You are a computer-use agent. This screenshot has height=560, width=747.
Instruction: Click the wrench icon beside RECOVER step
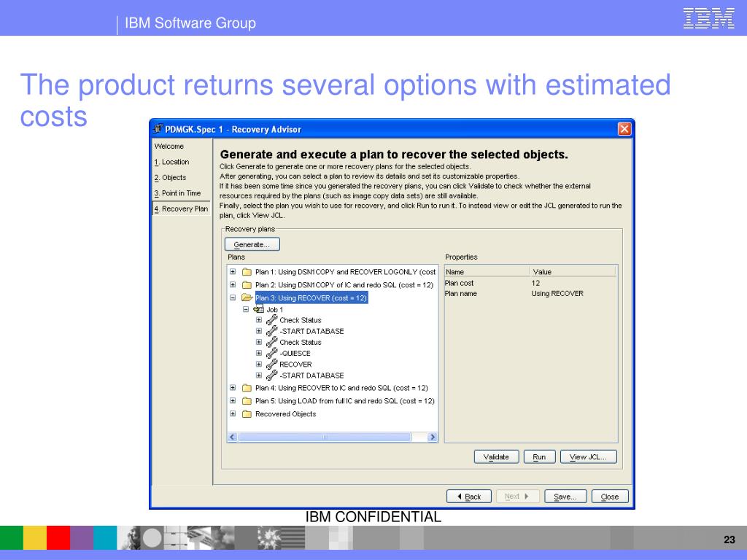271,365
